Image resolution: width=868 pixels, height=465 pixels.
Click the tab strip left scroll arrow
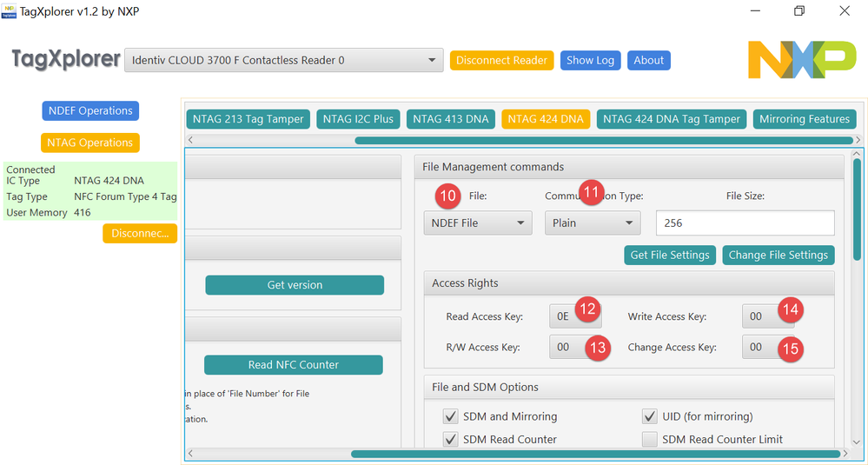191,140
